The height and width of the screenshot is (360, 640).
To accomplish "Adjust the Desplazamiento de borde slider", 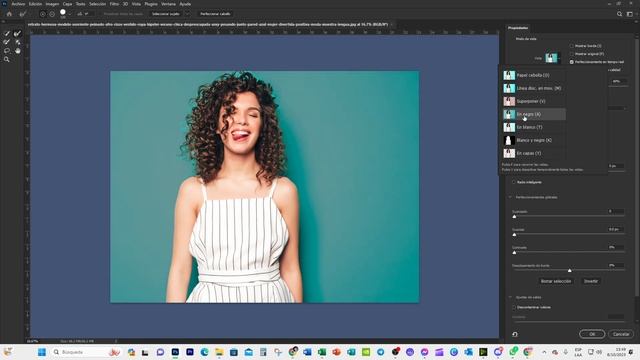I will (569, 270).
